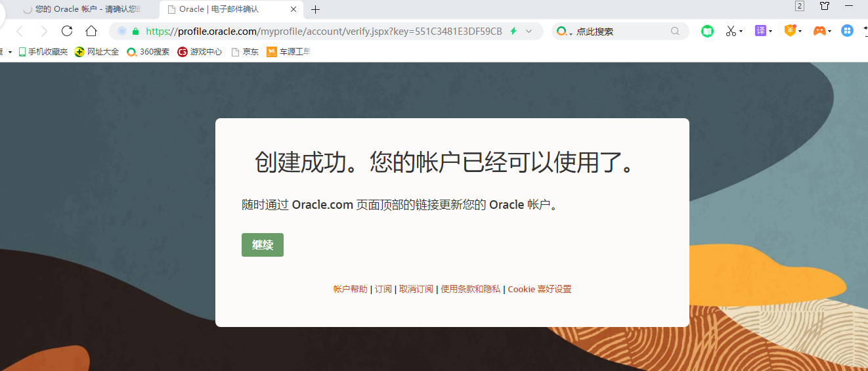The image size is (868, 371).
Task: Click the site info shield icon in address bar
Action: 122,31
